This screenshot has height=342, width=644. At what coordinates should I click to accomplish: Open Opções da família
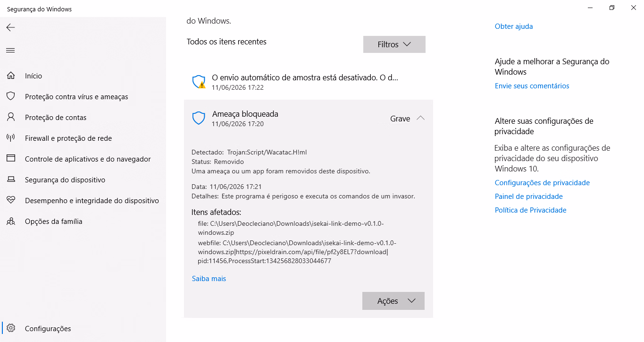point(54,221)
